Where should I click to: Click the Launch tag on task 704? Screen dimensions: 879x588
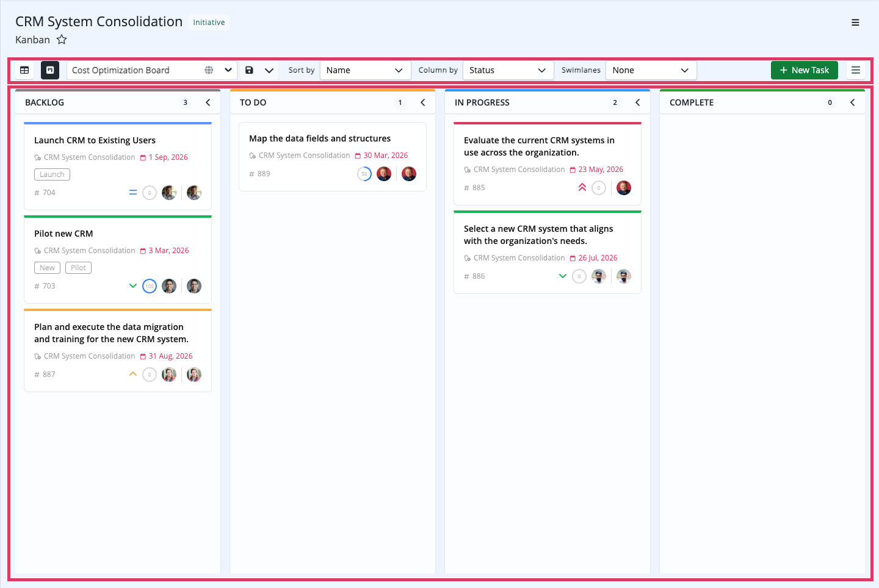[x=52, y=174]
